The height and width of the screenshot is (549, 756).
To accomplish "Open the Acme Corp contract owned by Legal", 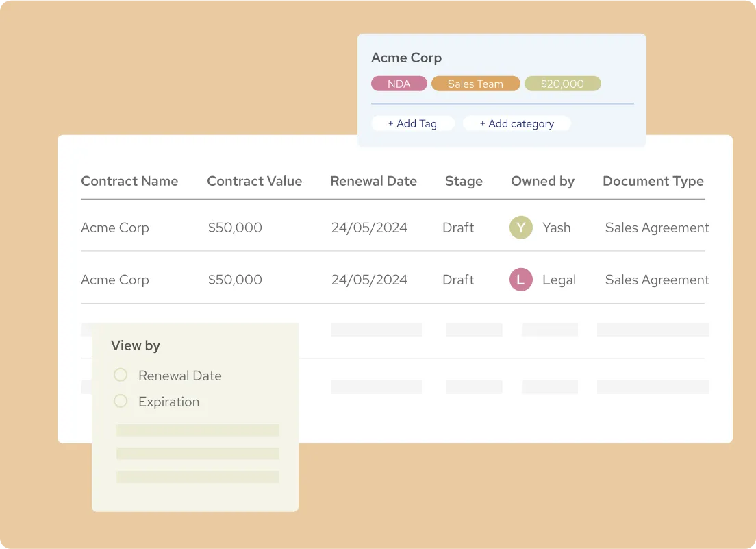I will click(115, 280).
